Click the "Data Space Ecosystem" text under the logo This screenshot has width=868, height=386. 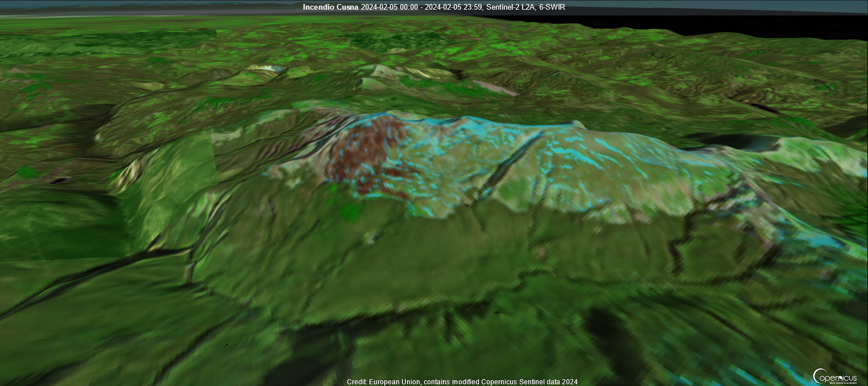pyautogui.click(x=843, y=382)
